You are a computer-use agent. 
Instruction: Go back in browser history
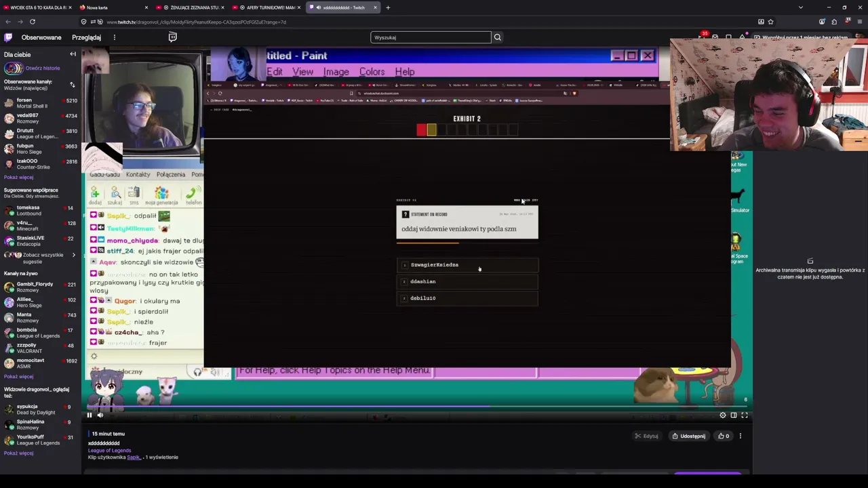(7, 22)
